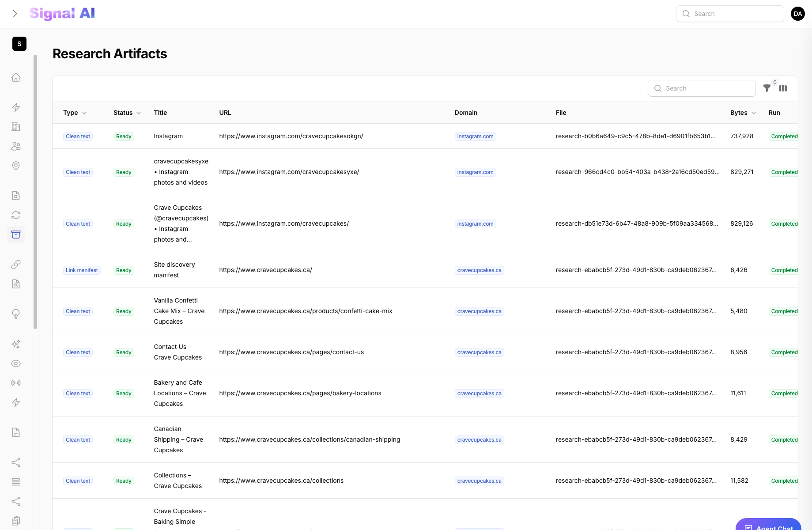The height and width of the screenshot is (530, 812).
Task: Select title "Canadian Shipping – Crave Cupcakes"
Action: point(179,439)
